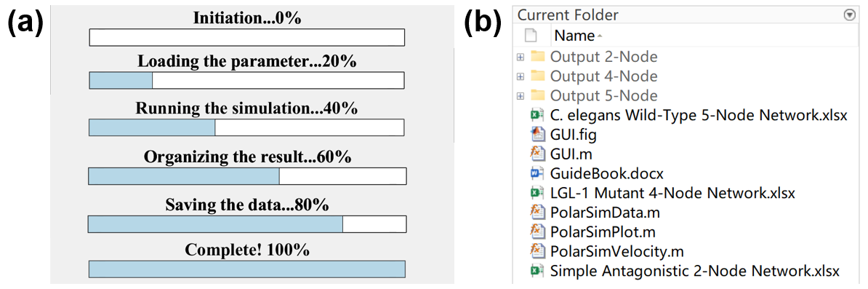Open the Current Folder panel actions dropdown
Image resolution: width=868 pixels, height=289 pixels.
click(849, 15)
